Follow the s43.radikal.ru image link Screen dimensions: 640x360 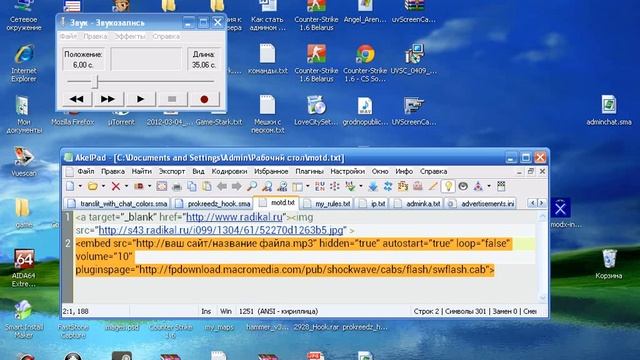221,230
